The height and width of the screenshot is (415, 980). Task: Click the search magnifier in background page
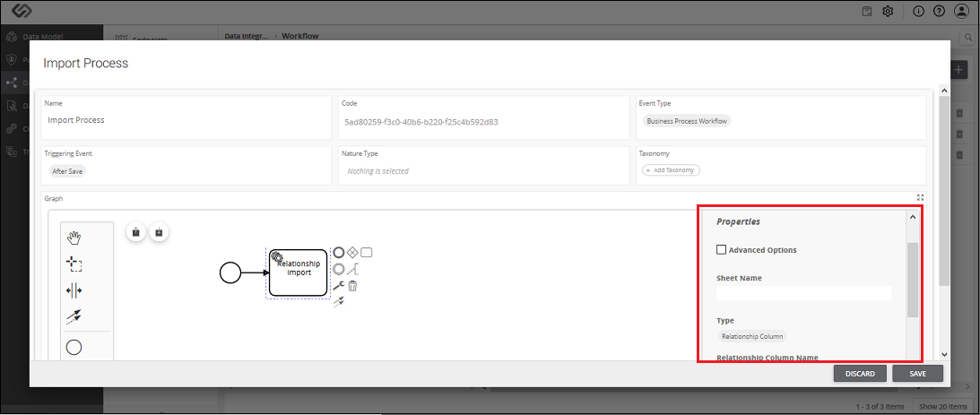click(969, 37)
